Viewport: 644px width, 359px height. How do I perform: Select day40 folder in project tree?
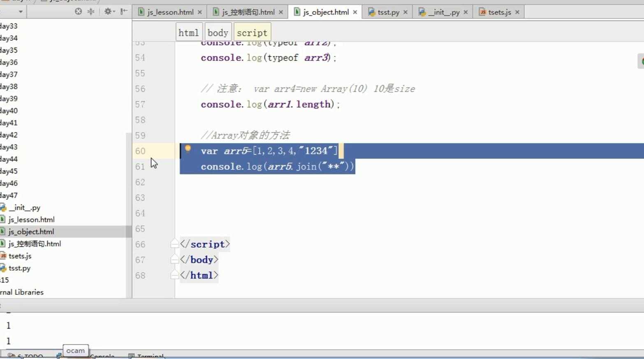pyautogui.click(x=9, y=111)
